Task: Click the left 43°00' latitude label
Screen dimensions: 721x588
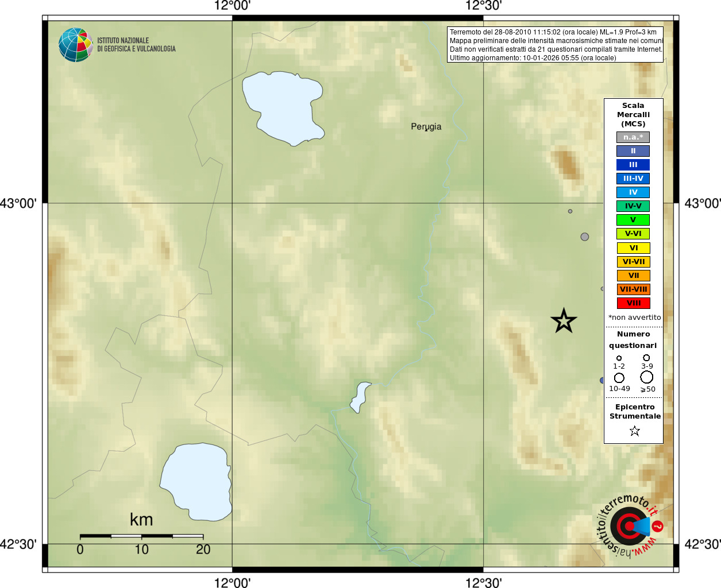Action: (18, 203)
